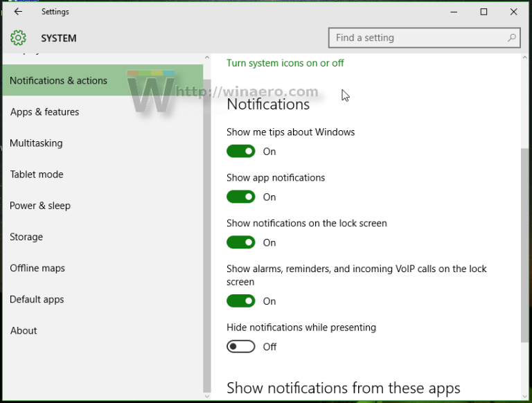
Task: Open Default apps settings
Action: coord(103,299)
